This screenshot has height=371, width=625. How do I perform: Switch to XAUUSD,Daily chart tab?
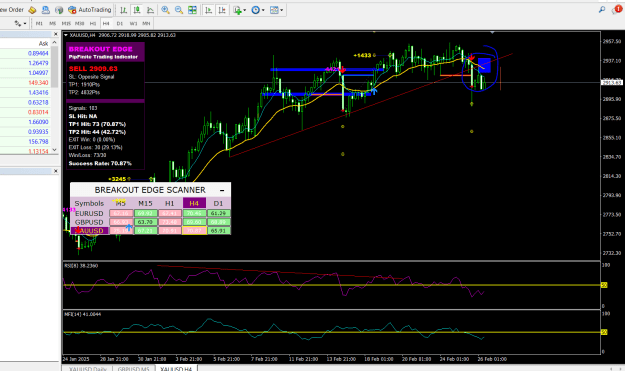88,369
